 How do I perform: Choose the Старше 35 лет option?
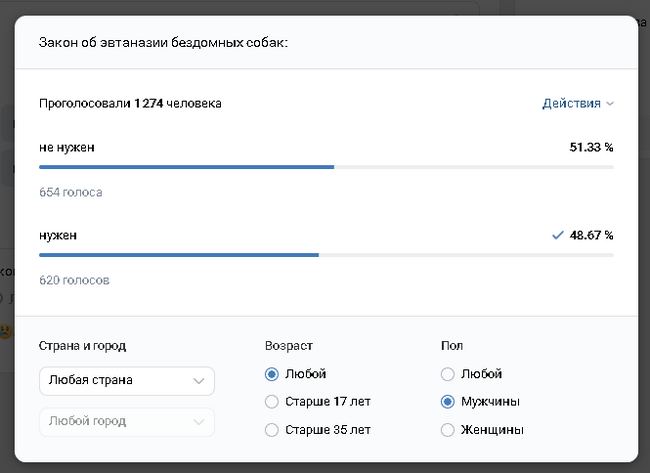click(x=272, y=430)
